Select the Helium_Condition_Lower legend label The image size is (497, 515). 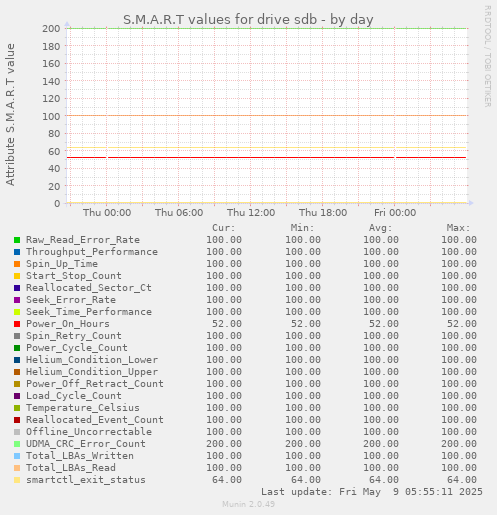tap(92, 360)
